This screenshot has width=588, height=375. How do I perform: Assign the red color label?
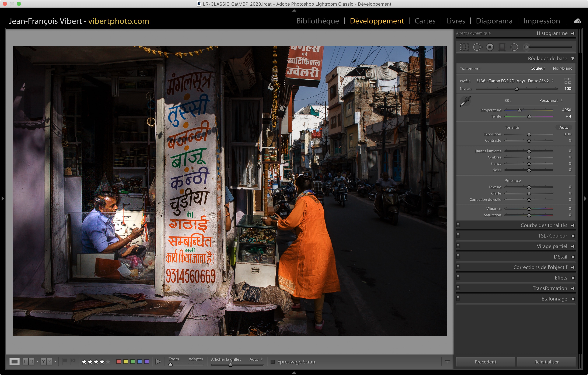point(119,362)
